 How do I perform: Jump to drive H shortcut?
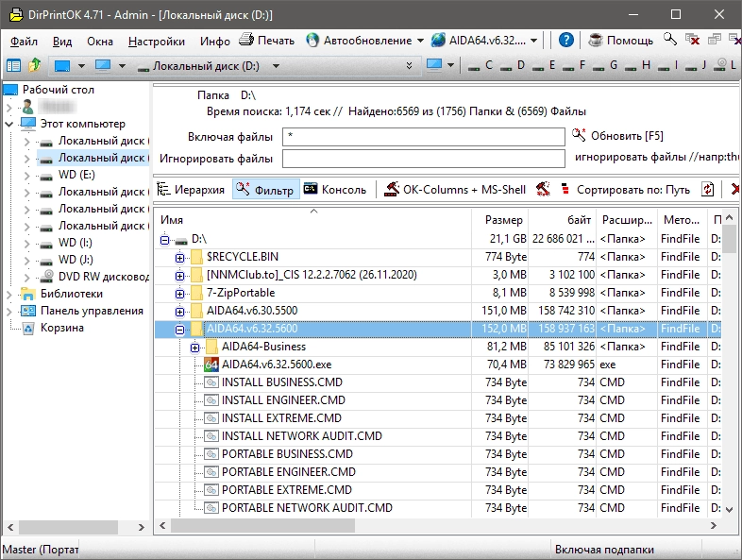[638, 65]
